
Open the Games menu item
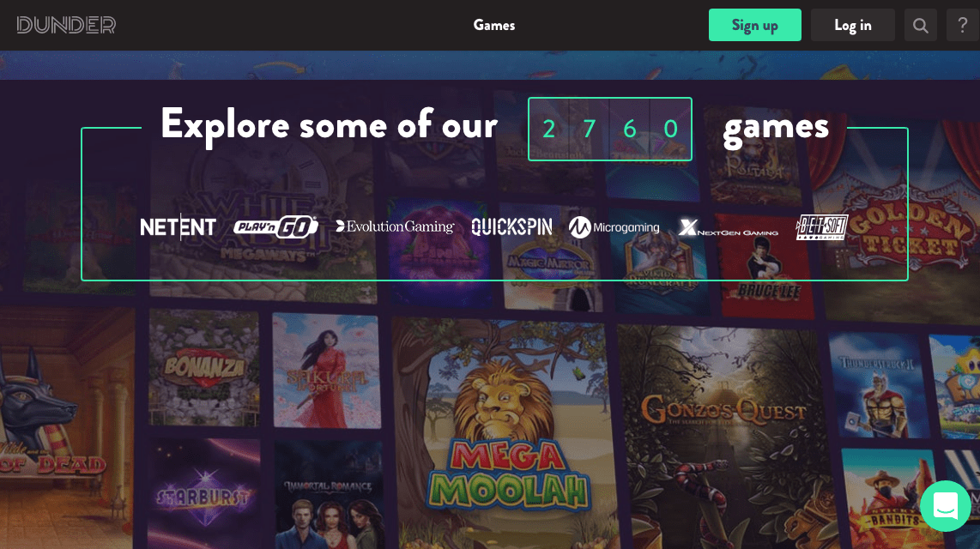click(493, 25)
